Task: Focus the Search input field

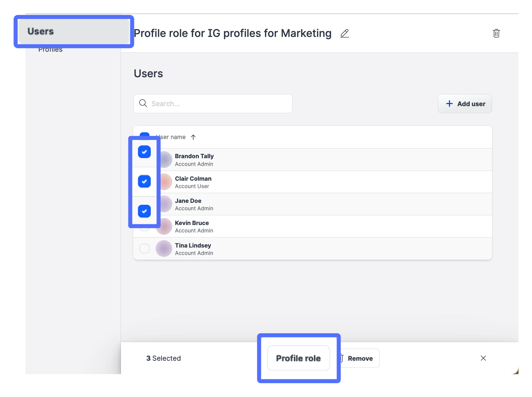Action: tap(218, 103)
